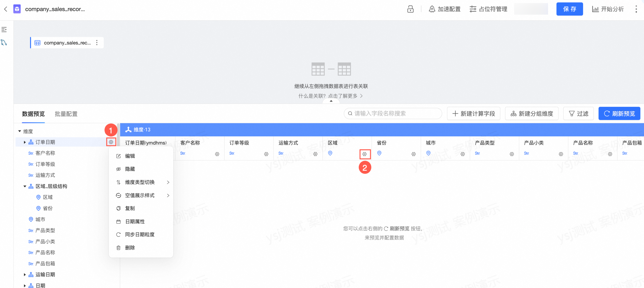The height and width of the screenshot is (288, 644).
Task: Collapse the 维度 root group
Action: (x=19, y=131)
